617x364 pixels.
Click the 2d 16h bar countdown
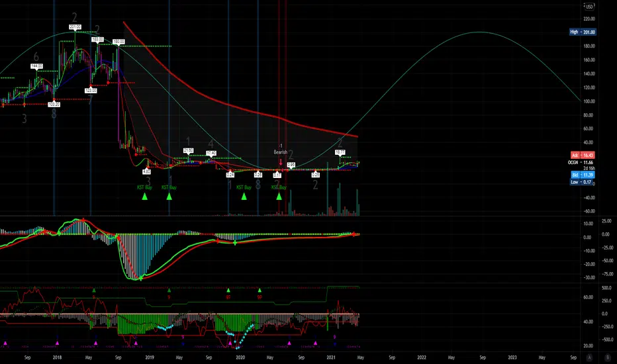(589, 168)
